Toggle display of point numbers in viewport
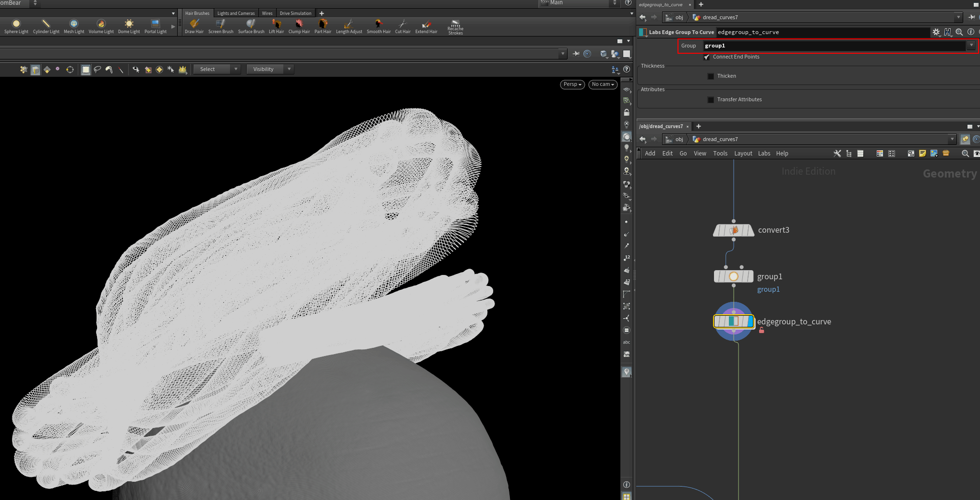The height and width of the screenshot is (500, 980). point(627,258)
